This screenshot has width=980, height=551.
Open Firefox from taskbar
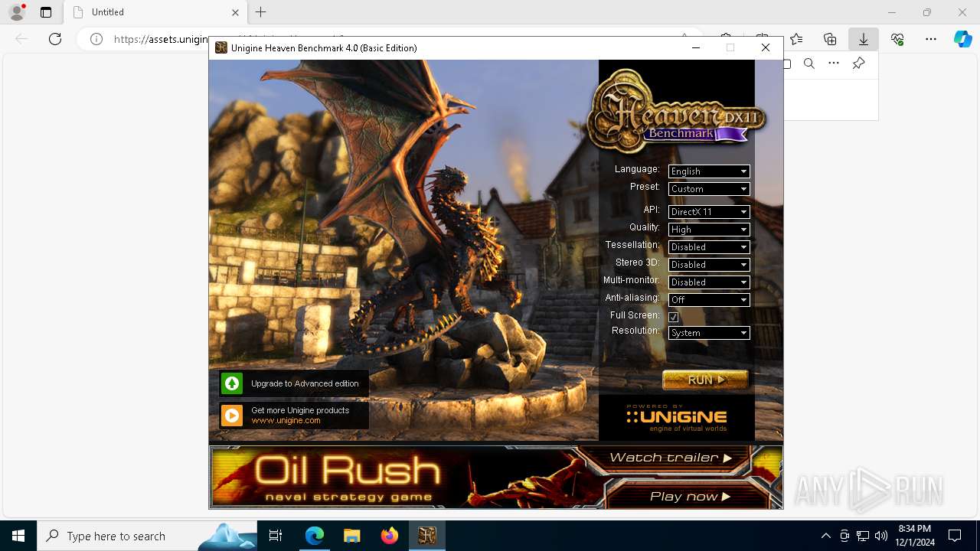point(389,536)
